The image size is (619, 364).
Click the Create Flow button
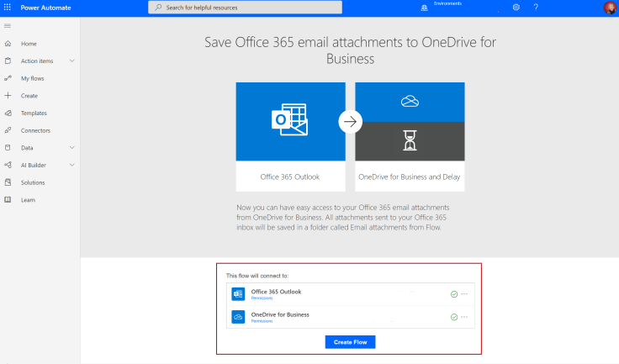[350, 342]
